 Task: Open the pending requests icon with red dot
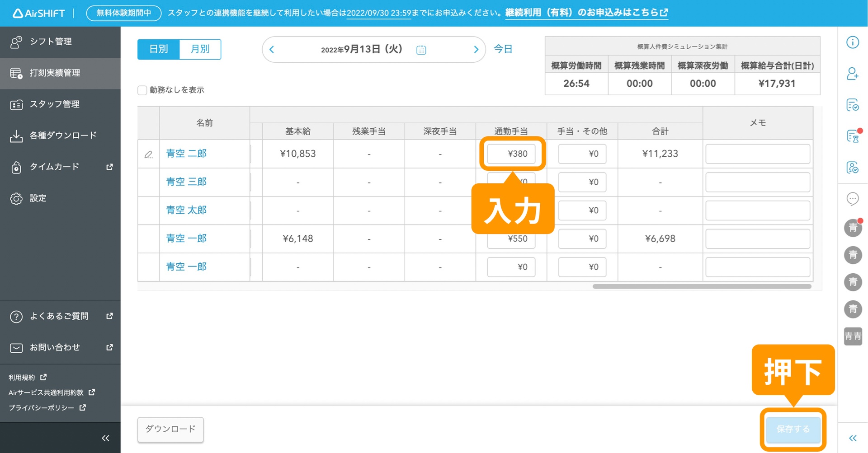tap(852, 135)
